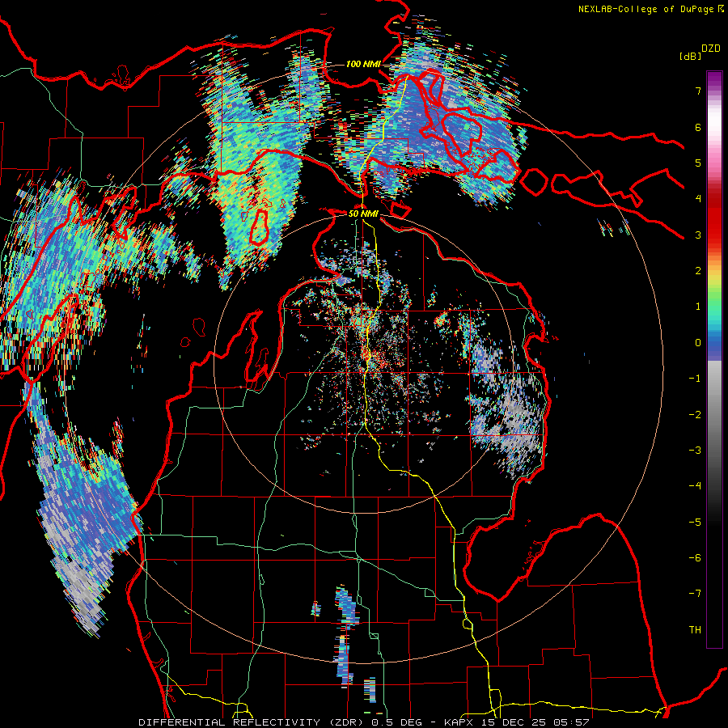Screen dimensions: 728x728
Task: Click the scale value -7 label
Action: (x=695, y=594)
